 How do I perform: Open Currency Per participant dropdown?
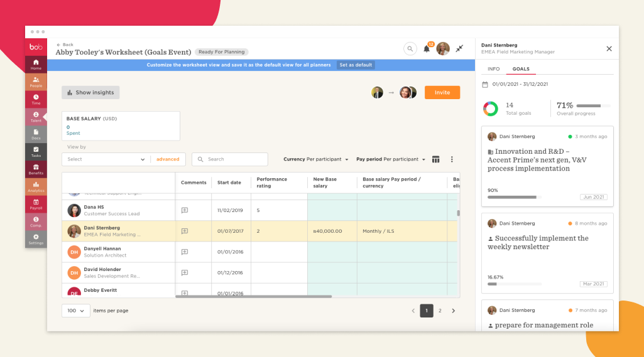coord(316,159)
